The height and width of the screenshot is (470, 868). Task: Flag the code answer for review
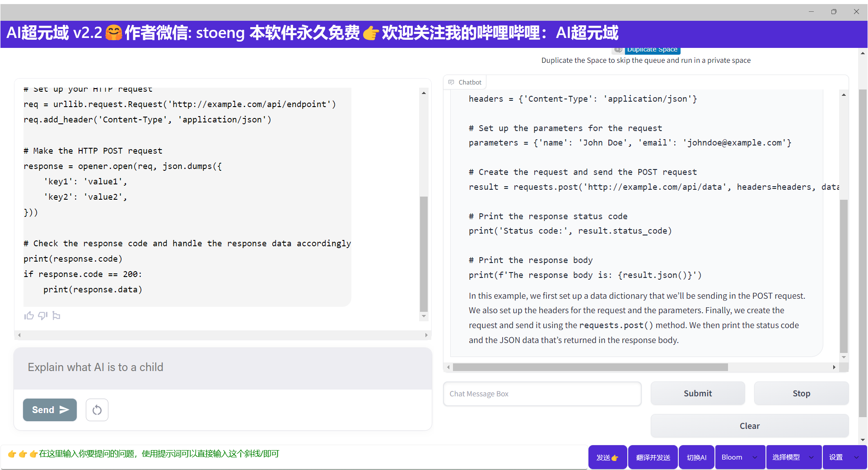coord(56,315)
